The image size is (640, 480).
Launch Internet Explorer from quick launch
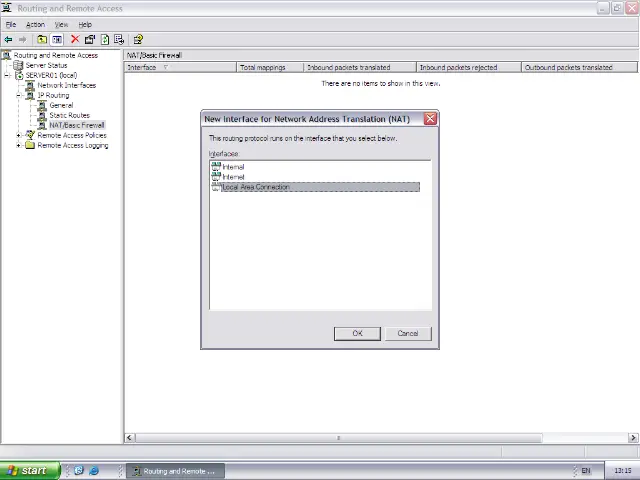[94, 470]
